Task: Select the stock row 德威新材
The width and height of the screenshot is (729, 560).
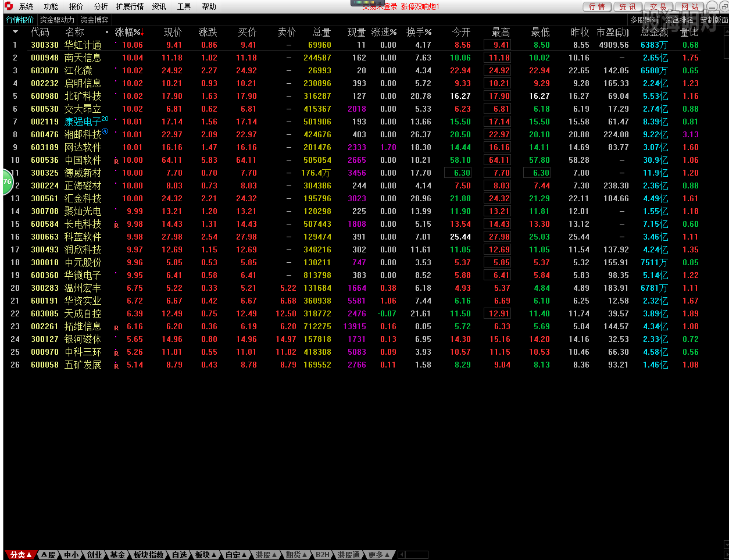Action: [352, 173]
